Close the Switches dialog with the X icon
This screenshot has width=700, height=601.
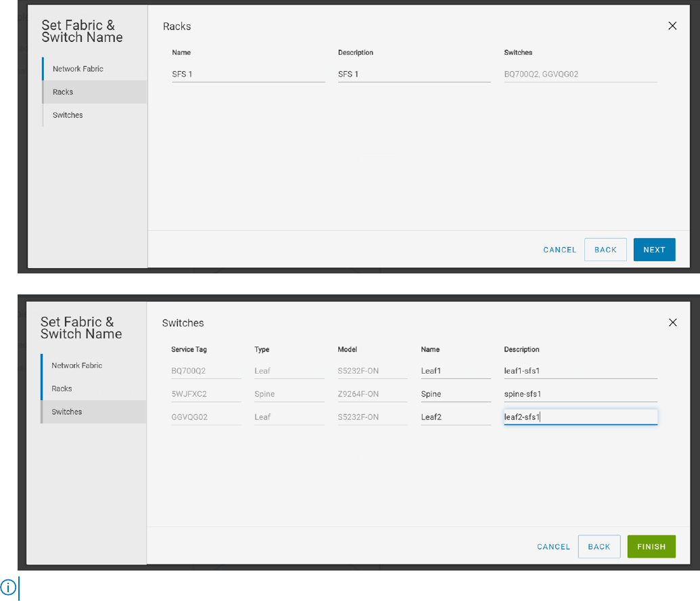pyautogui.click(x=673, y=323)
